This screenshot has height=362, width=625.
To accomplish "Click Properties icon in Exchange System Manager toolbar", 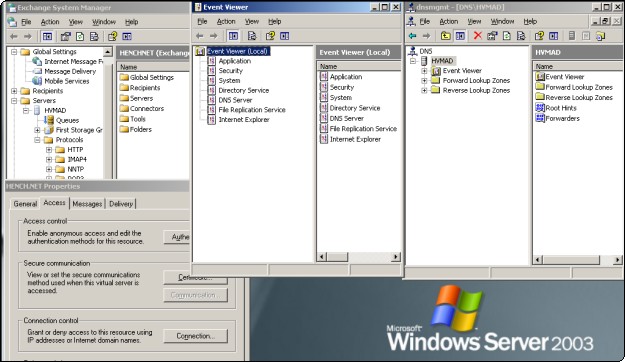I will click(x=65, y=37).
